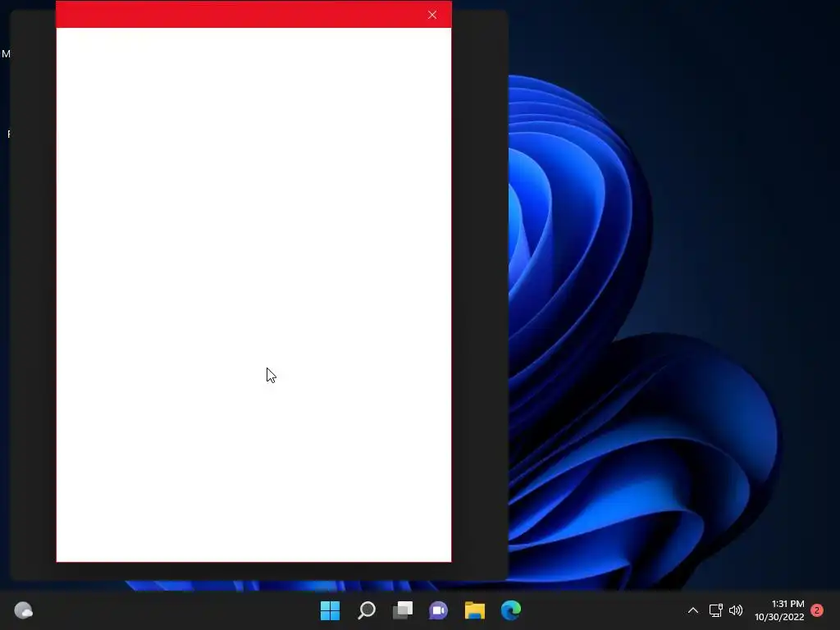This screenshot has width=840, height=630.
Task: Open File Explorer from the taskbar
Action: (475, 610)
